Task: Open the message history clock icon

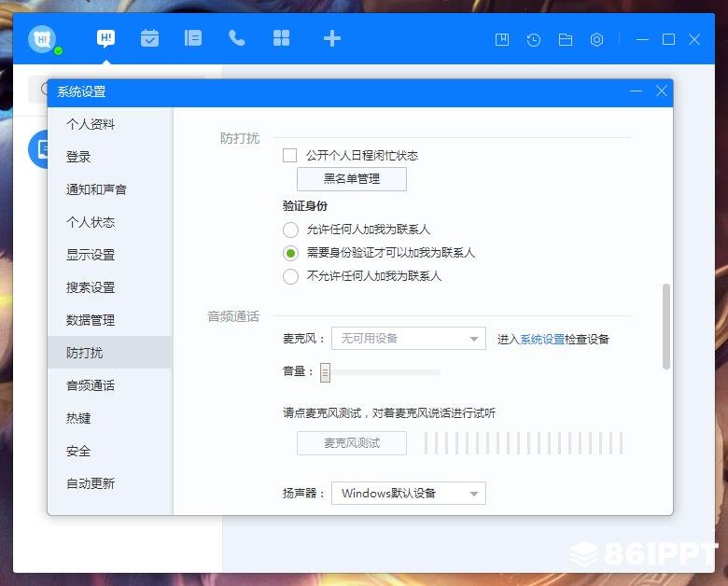Action: point(534,40)
